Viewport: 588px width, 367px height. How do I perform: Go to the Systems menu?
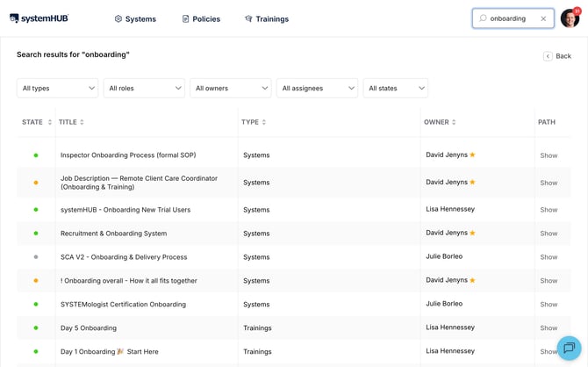coord(135,18)
